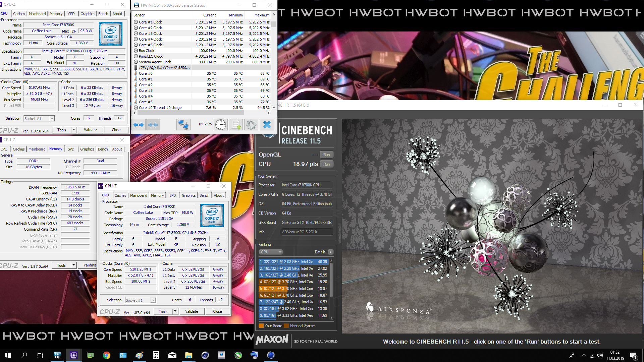The height and width of the screenshot is (362, 644).
Task: Click the Ring/LLC Clock sensor row
Action: point(202,56)
